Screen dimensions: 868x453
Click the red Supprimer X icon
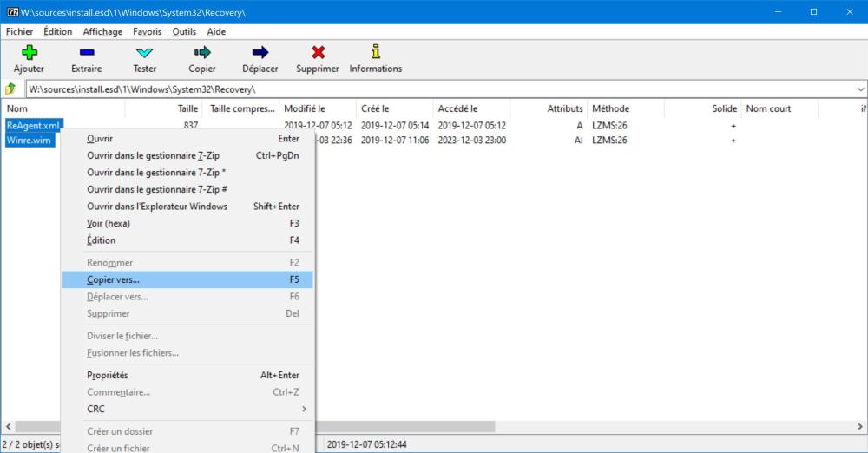tap(318, 53)
